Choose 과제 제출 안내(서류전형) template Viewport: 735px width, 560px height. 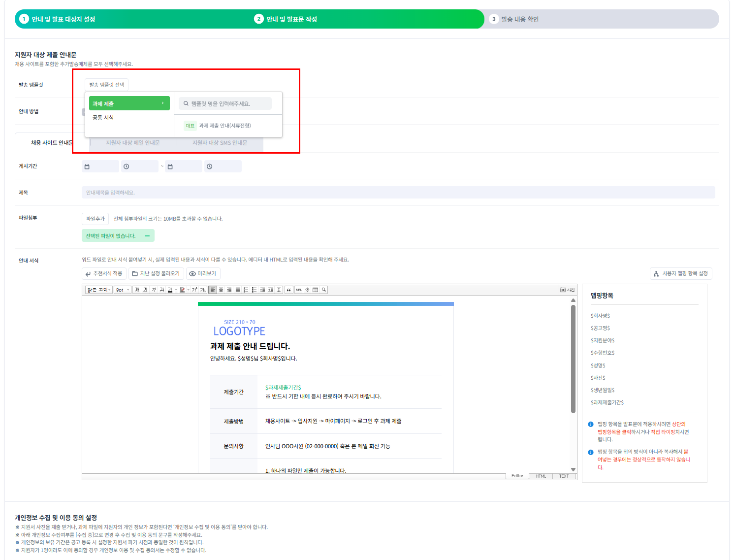224,126
